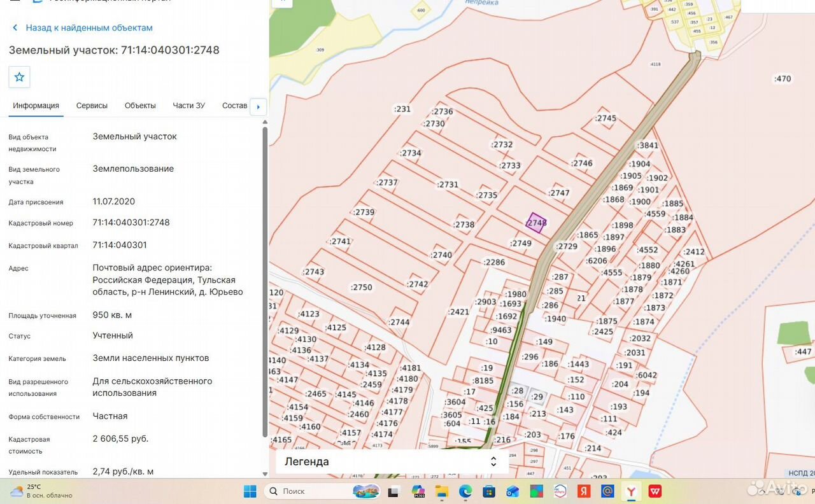This screenshot has width=815, height=504.
Task: Click parcel label :2744 on map
Action: tap(399, 322)
